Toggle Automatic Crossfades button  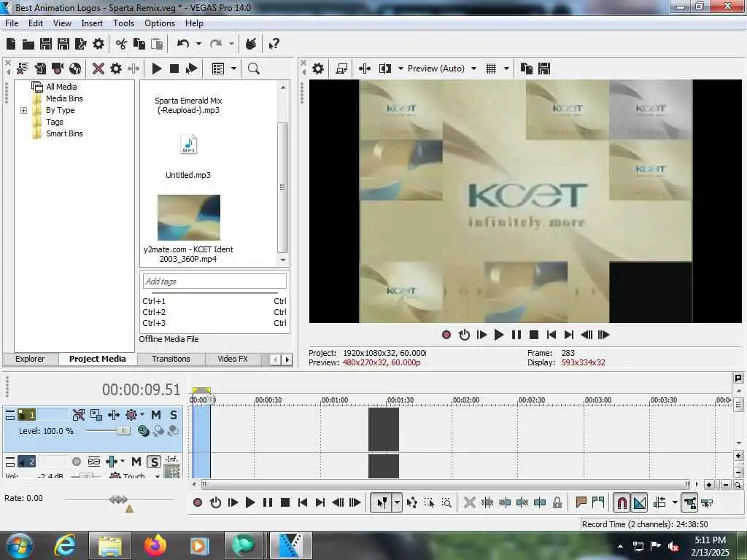[x=639, y=503]
